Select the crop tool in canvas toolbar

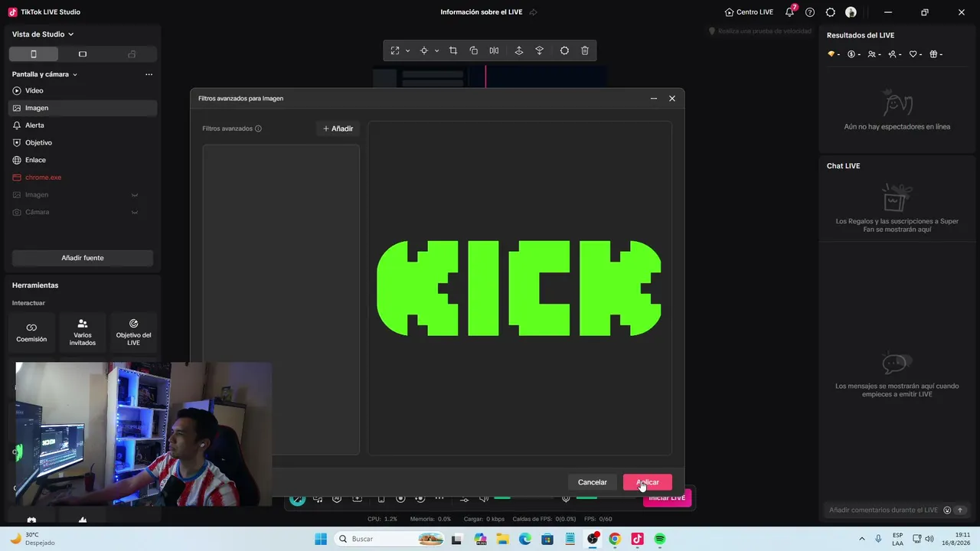(453, 51)
